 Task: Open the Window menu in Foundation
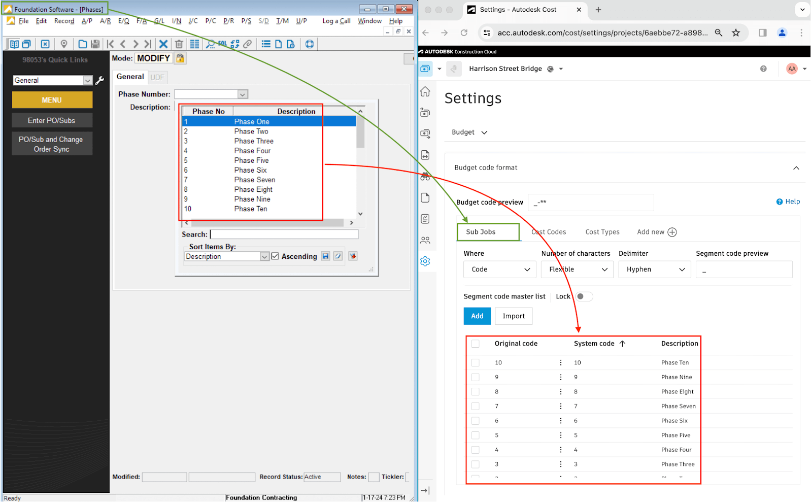[369, 21]
